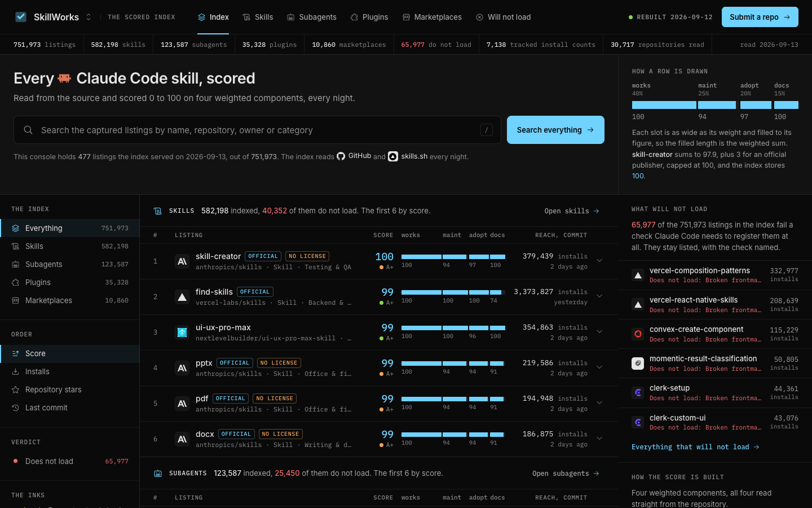Click the docs bar in the row legend

[x=786, y=105]
